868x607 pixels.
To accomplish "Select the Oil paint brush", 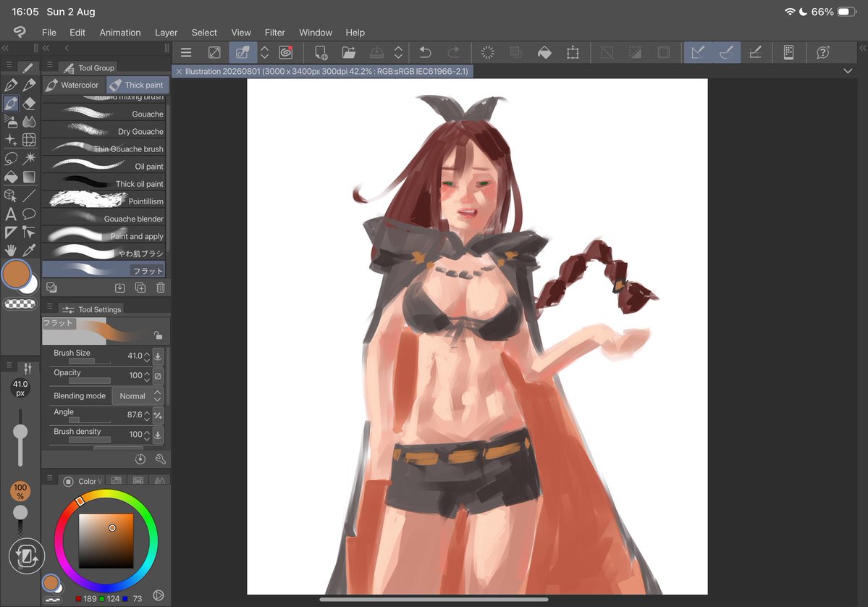I will (104, 166).
